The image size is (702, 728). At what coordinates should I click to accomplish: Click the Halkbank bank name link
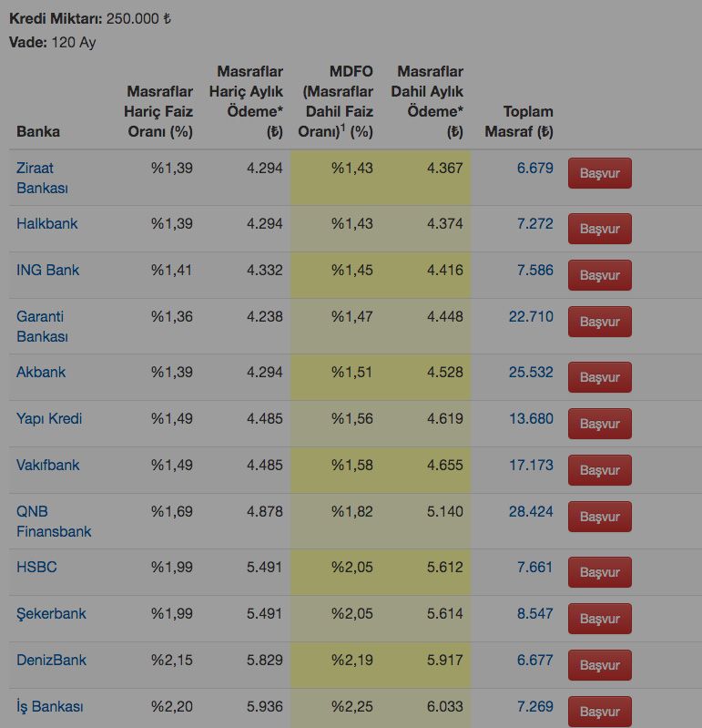coord(47,223)
